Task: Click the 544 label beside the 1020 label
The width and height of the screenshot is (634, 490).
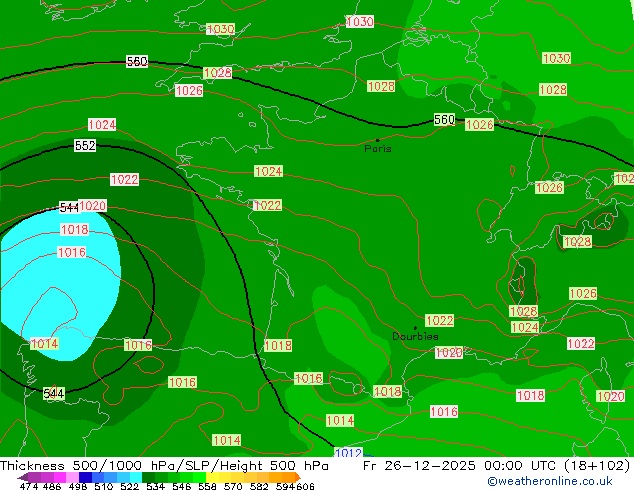Action: pyautogui.click(x=69, y=208)
